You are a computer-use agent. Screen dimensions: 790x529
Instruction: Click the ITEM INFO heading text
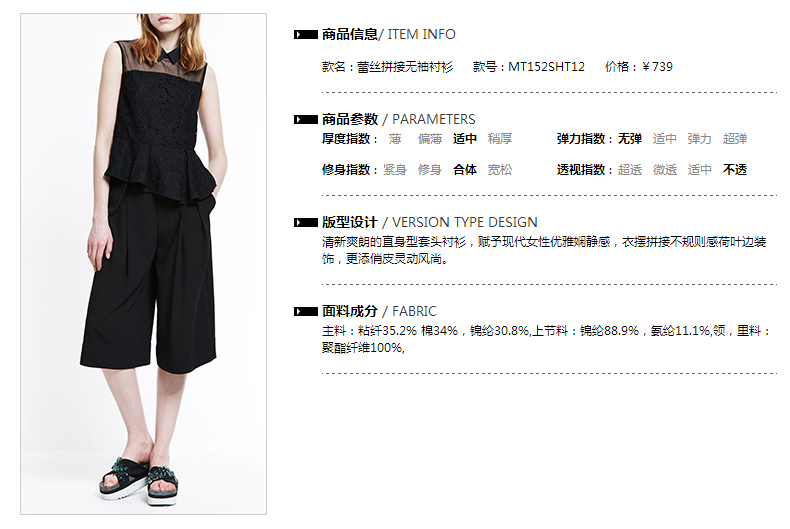[421, 34]
